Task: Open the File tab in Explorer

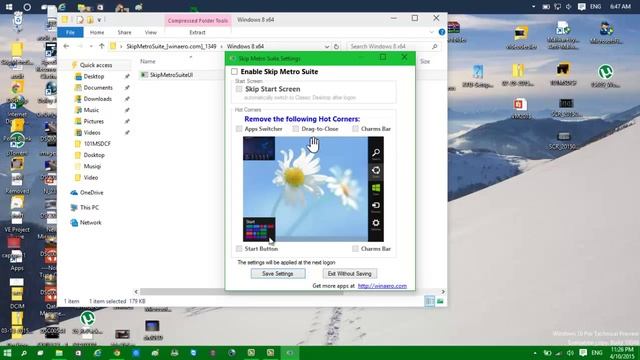Action: click(x=70, y=32)
